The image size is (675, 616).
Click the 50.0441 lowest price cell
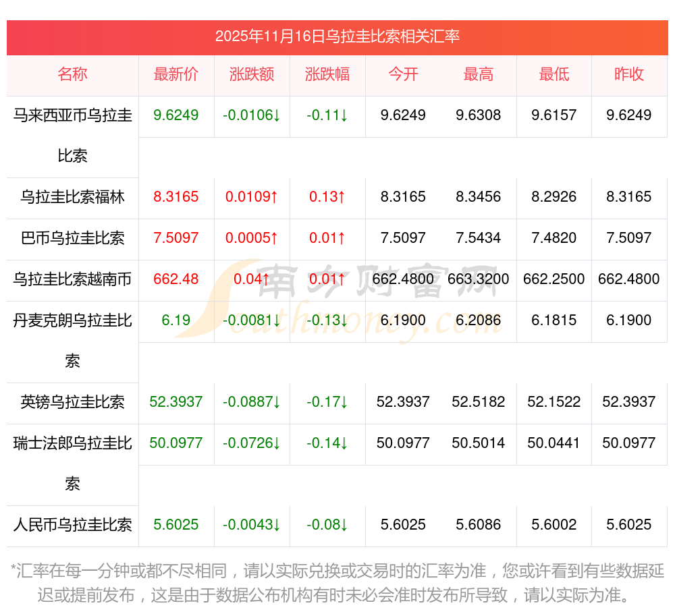pyautogui.click(x=554, y=443)
